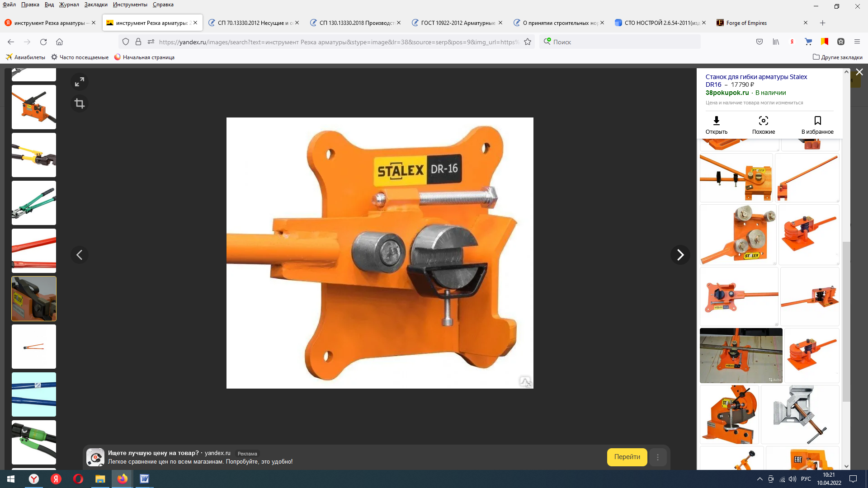Close the image viewer overlay
The width and height of the screenshot is (868, 488).
point(859,72)
